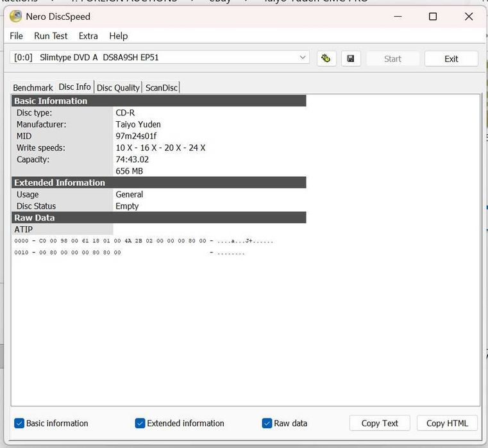Click the MID value 97m24s01f
The width and height of the screenshot is (488, 448).
tap(136, 136)
